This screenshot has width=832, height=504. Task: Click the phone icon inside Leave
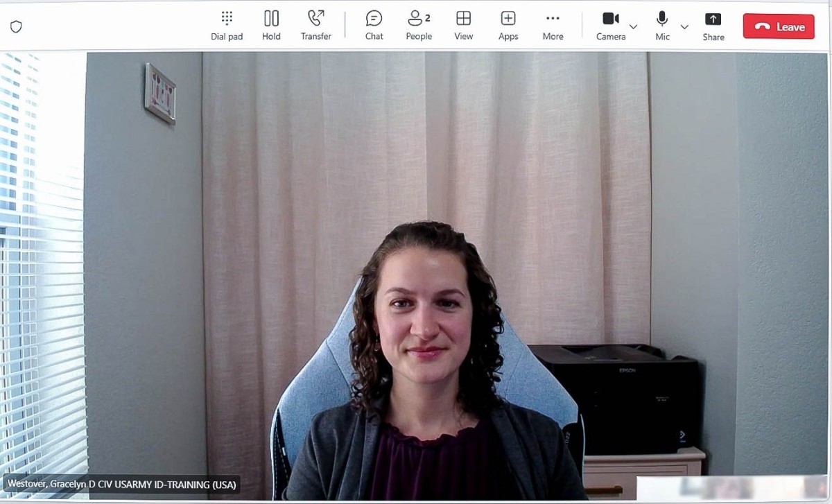[762, 27]
